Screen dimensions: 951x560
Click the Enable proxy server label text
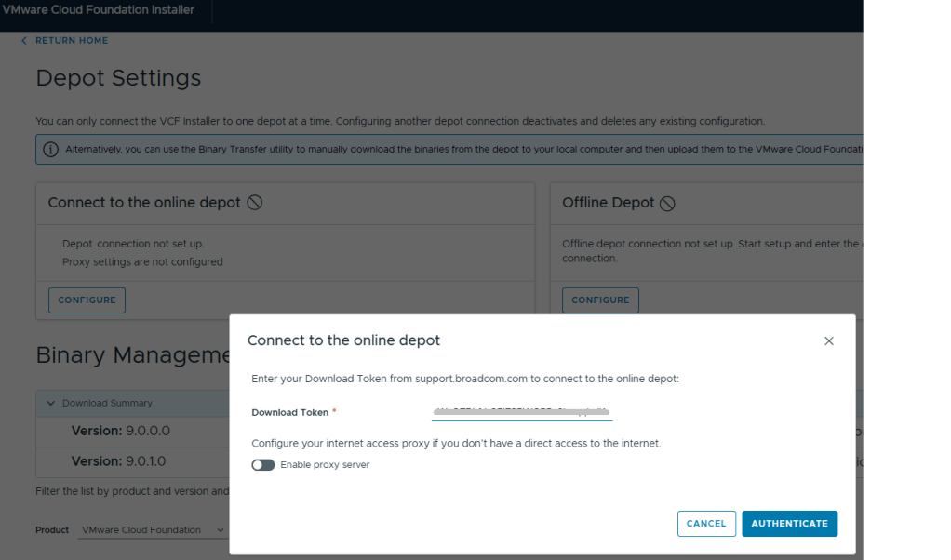[325, 465]
